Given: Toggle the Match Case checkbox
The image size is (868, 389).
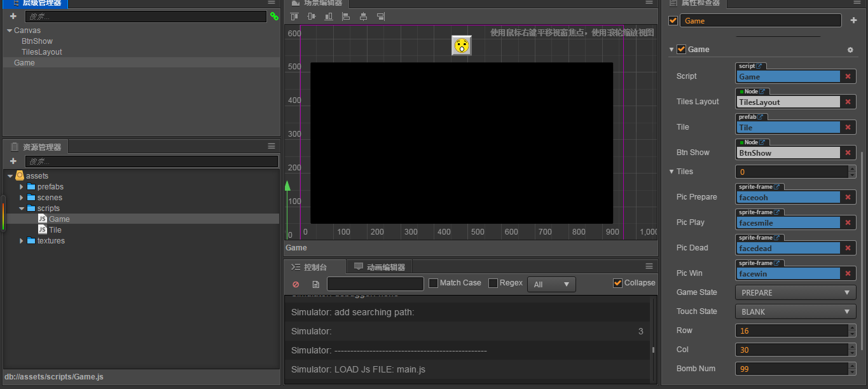Looking at the screenshot, I should point(434,283).
